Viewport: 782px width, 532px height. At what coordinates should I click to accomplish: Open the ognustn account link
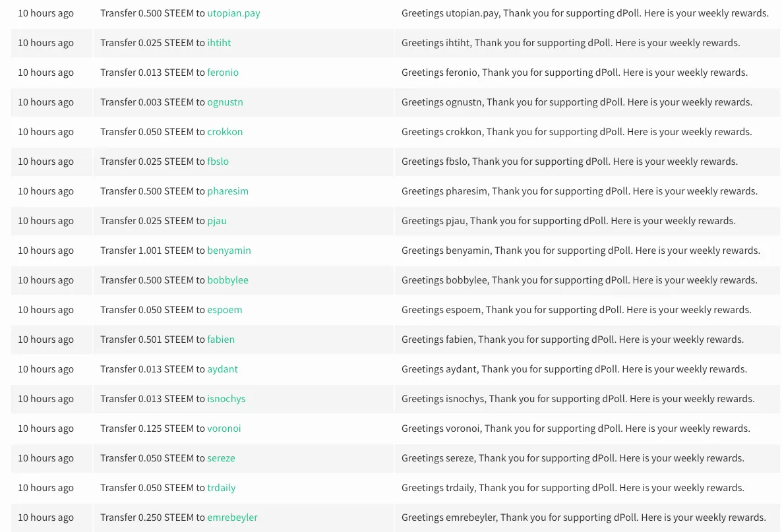tap(225, 102)
